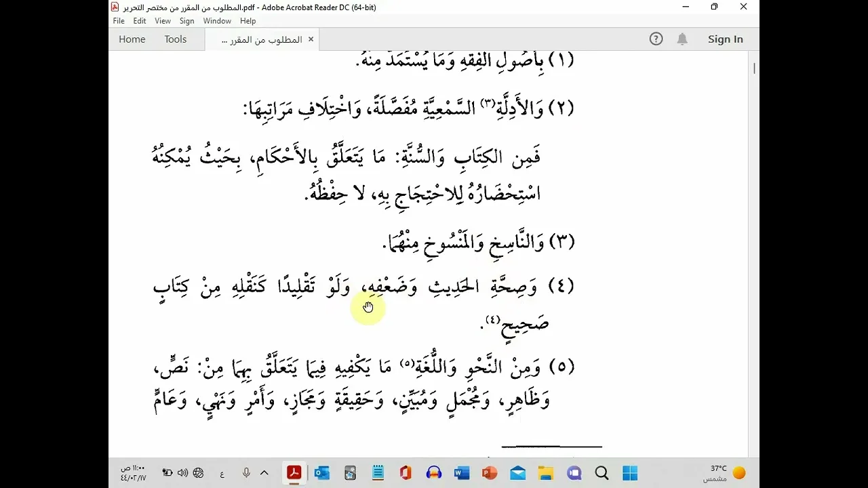Screen dimensions: 868x488
Task: Open the purple chat app in the taskbar
Action: coord(574,472)
